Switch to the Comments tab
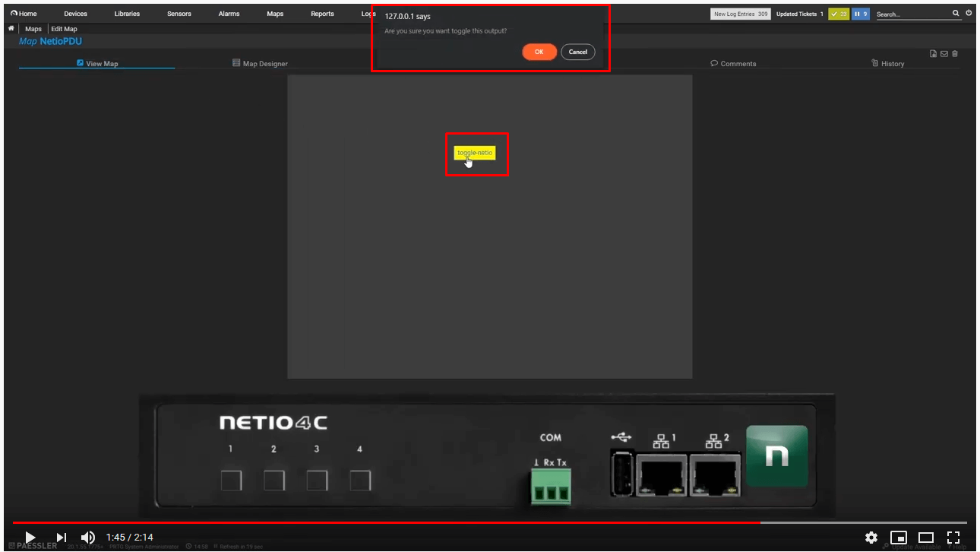This screenshot has width=980, height=552. click(733, 63)
